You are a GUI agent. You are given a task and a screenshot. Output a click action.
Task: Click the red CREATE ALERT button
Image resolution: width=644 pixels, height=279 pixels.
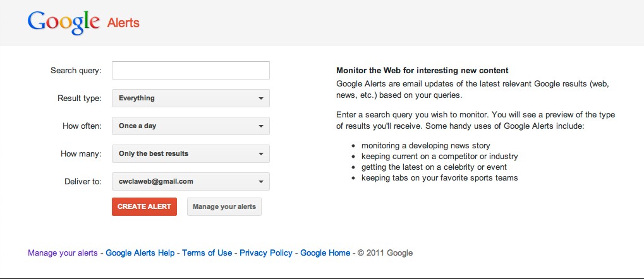[x=144, y=206]
